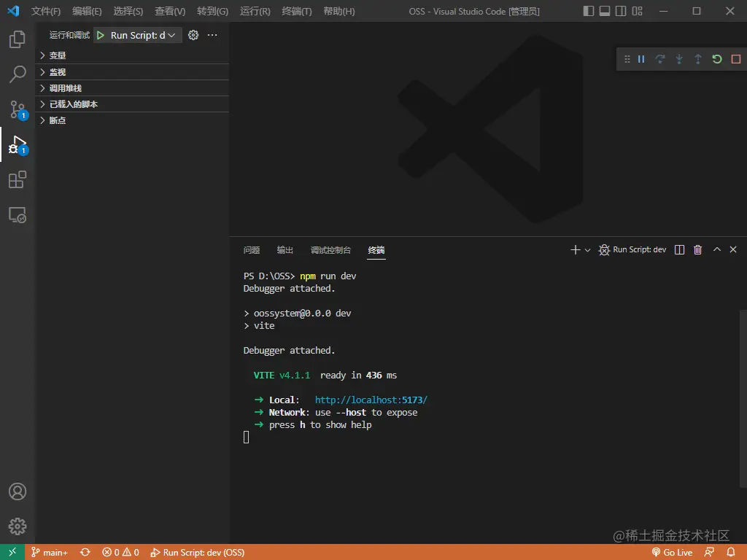The height and width of the screenshot is (560, 747).
Task: Close the terminal panel
Action: (733, 249)
